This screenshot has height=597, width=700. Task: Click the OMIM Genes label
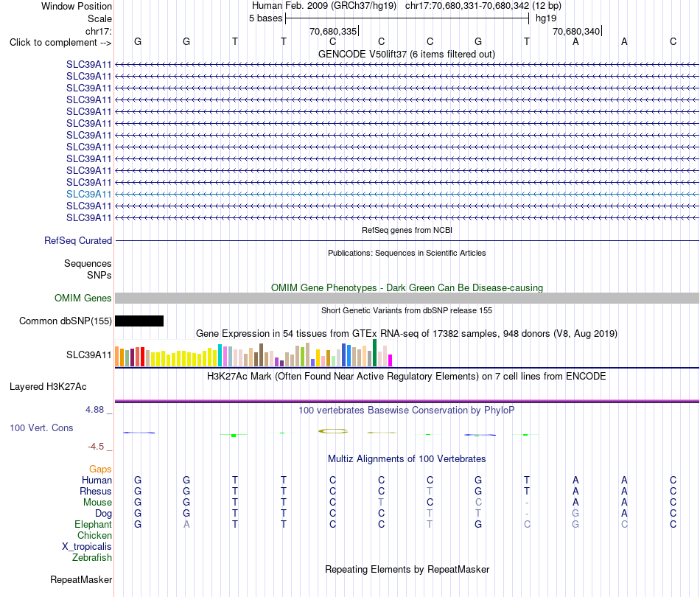[83, 298]
